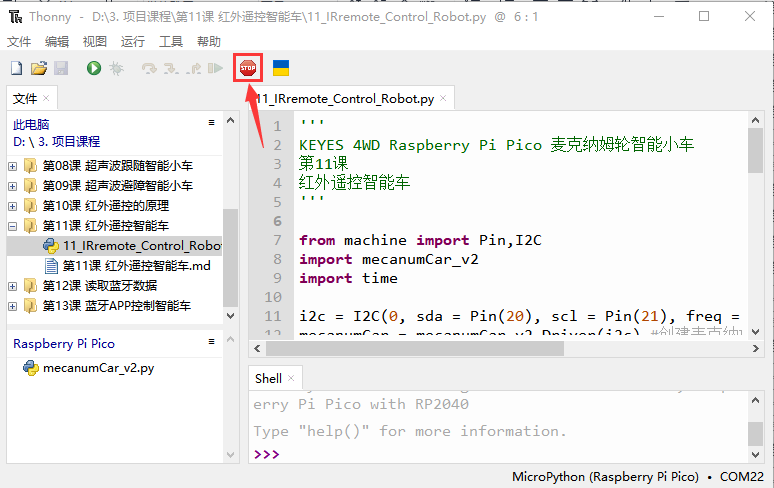
Task: Click code line 'from machine import Pin,I2C'
Action: pyautogui.click(x=420, y=240)
